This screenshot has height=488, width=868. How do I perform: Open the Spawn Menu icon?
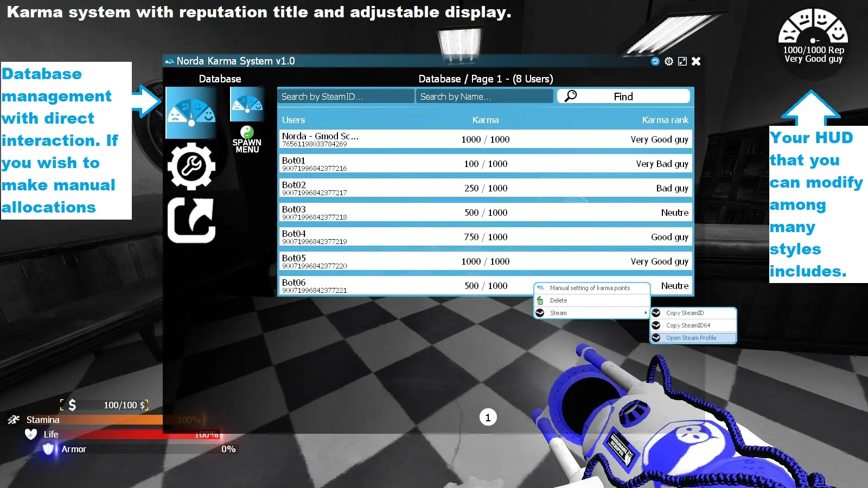(247, 140)
